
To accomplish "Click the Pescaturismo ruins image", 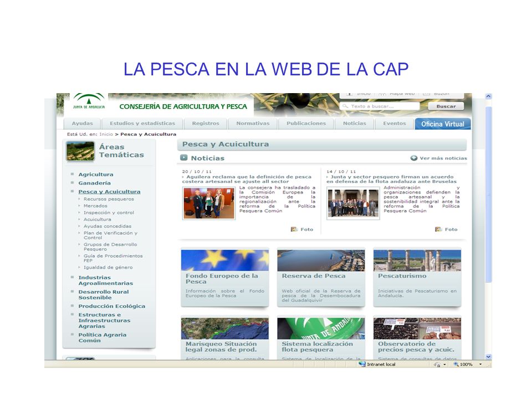I will (417, 260).
